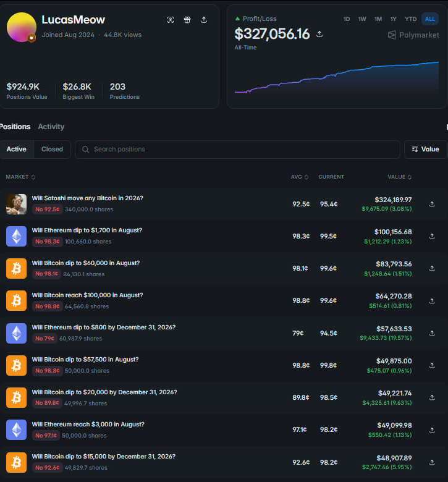The image size is (448, 482).
Task: Click Bitcoin icon for $57,500 August market
Action: [16, 365]
